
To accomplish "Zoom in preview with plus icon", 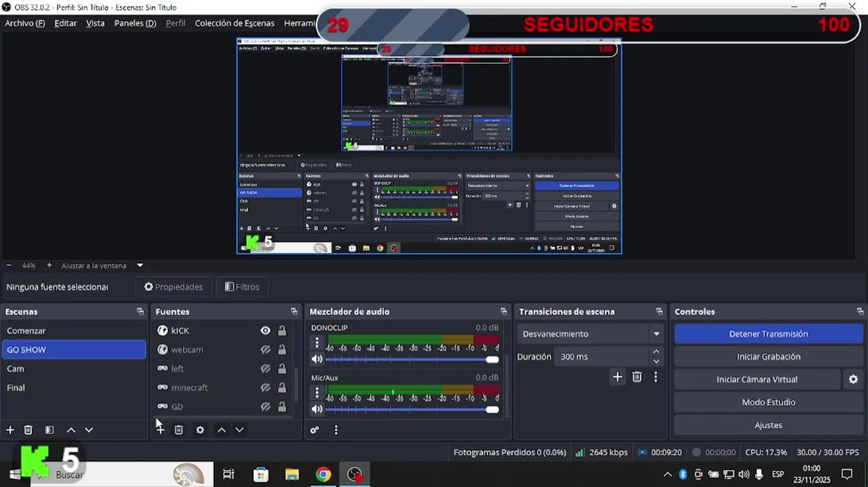I will click(49, 266).
